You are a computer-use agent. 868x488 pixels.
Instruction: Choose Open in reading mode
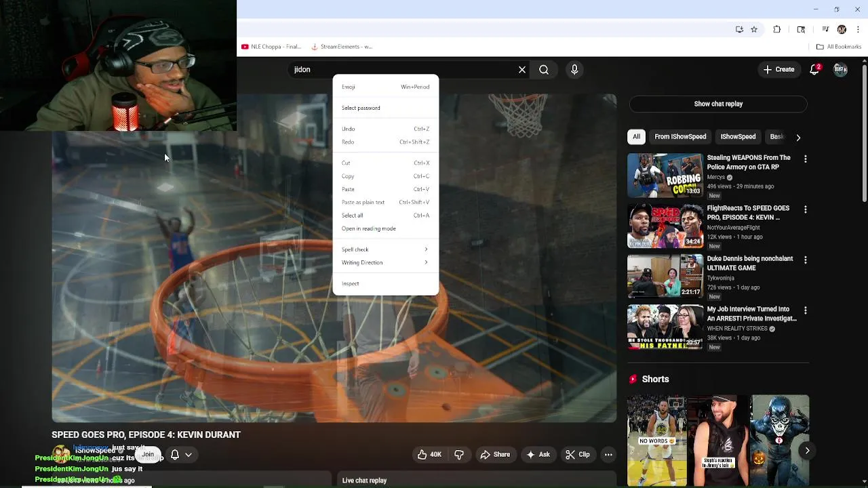tap(385, 228)
